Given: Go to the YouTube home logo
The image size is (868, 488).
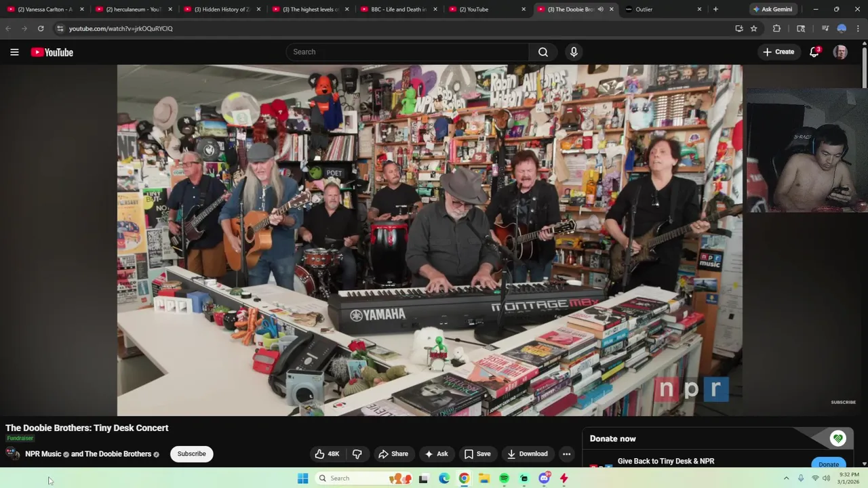Looking at the screenshot, I should click(x=52, y=52).
